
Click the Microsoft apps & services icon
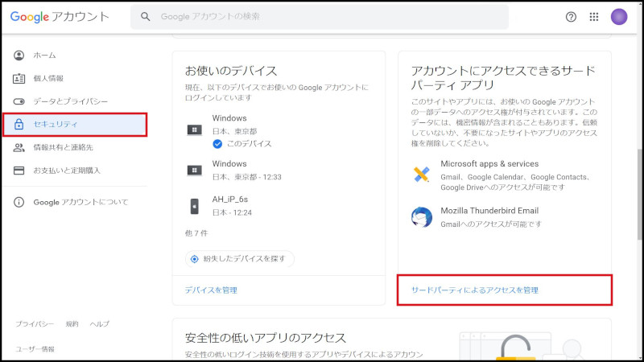(x=421, y=175)
